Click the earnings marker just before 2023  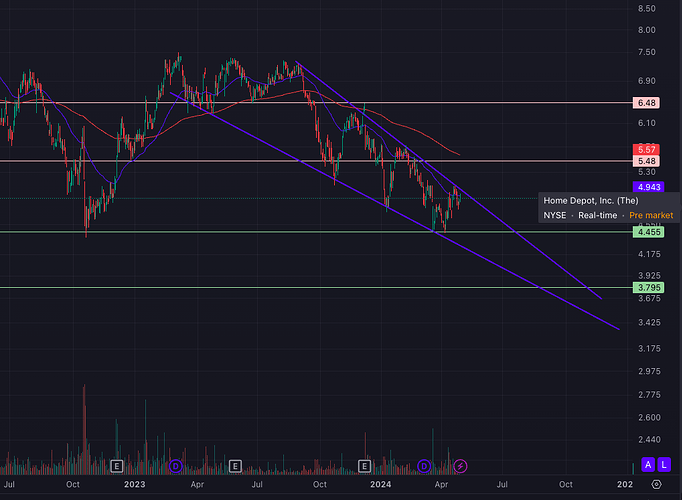click(117, 466)
